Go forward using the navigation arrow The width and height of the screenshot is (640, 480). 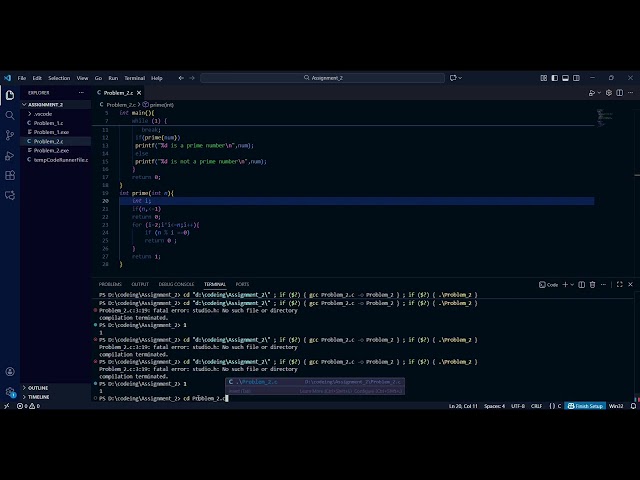[192, 78]
